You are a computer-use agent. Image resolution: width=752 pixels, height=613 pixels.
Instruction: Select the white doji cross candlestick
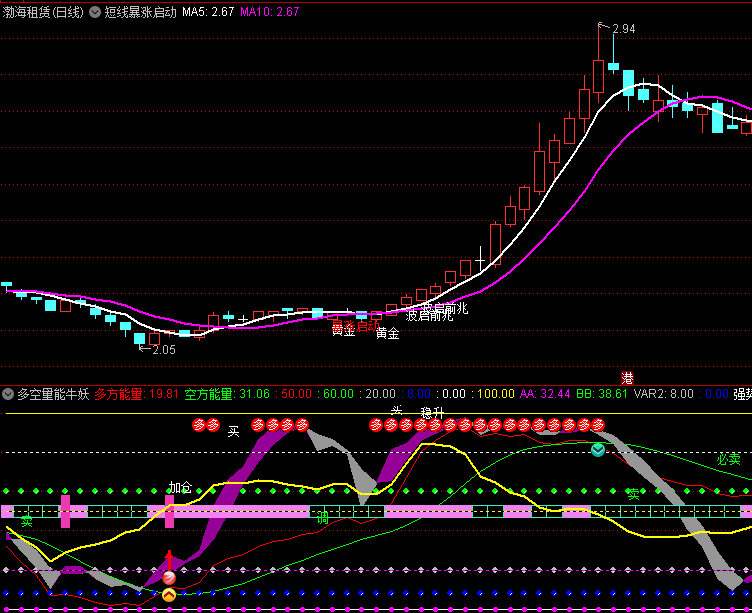pos(481,258)
